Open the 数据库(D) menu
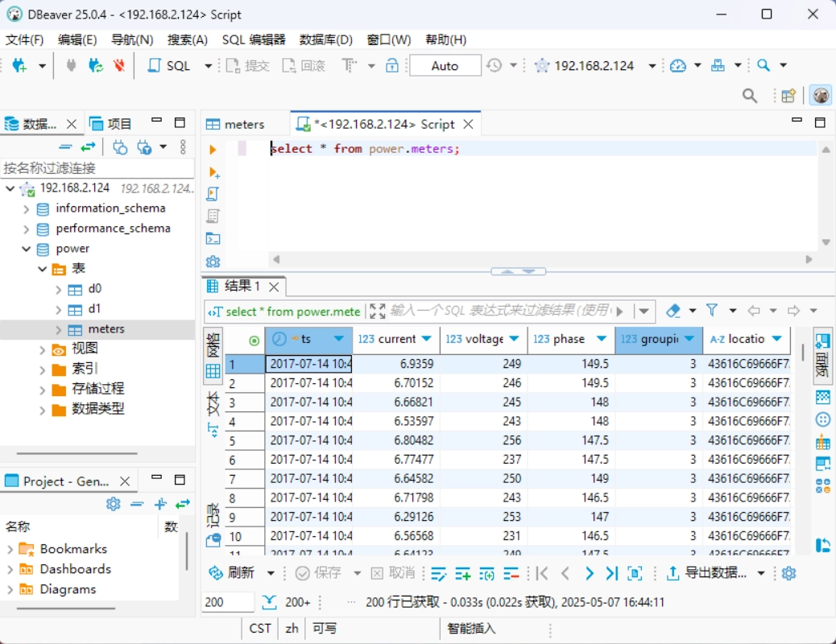The width and height of the screenshot is (836, 644). (325, 39)
